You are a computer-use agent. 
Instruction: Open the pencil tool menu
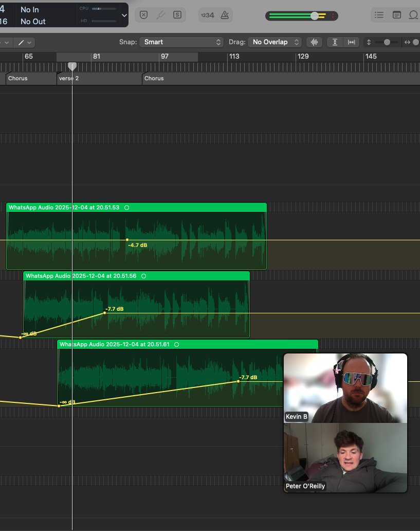[x=25, y=42]
